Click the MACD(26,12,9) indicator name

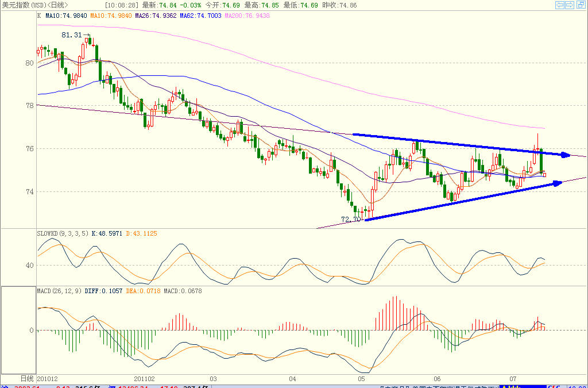point(59,291)
